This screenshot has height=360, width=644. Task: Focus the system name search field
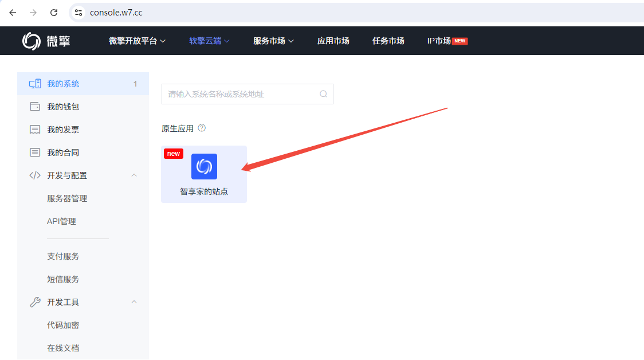(x=248, y=94)
